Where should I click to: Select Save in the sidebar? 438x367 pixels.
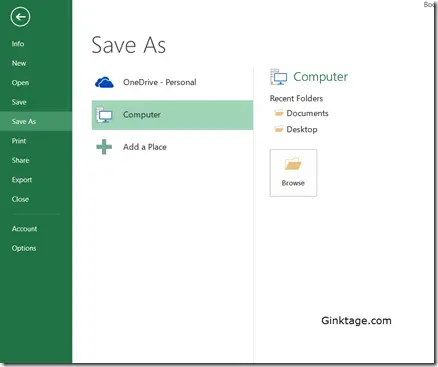(19, 102)
